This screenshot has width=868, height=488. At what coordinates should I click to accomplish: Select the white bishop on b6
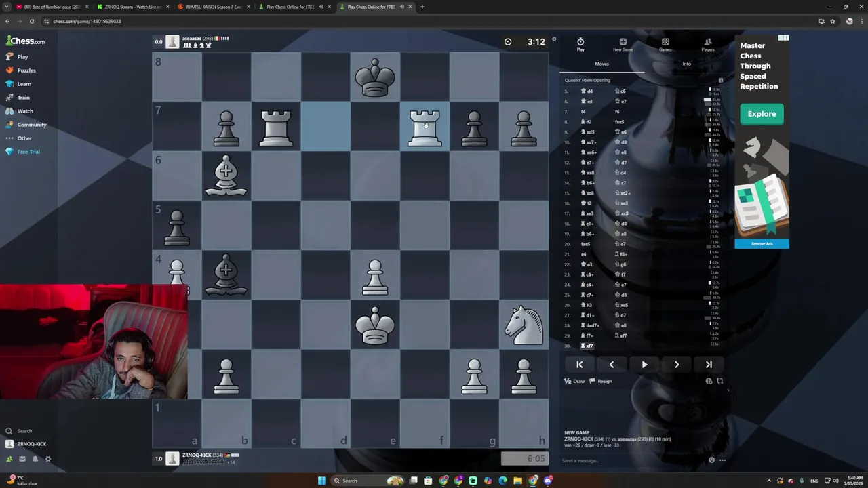pyautogui.click(x=226, y=176)
